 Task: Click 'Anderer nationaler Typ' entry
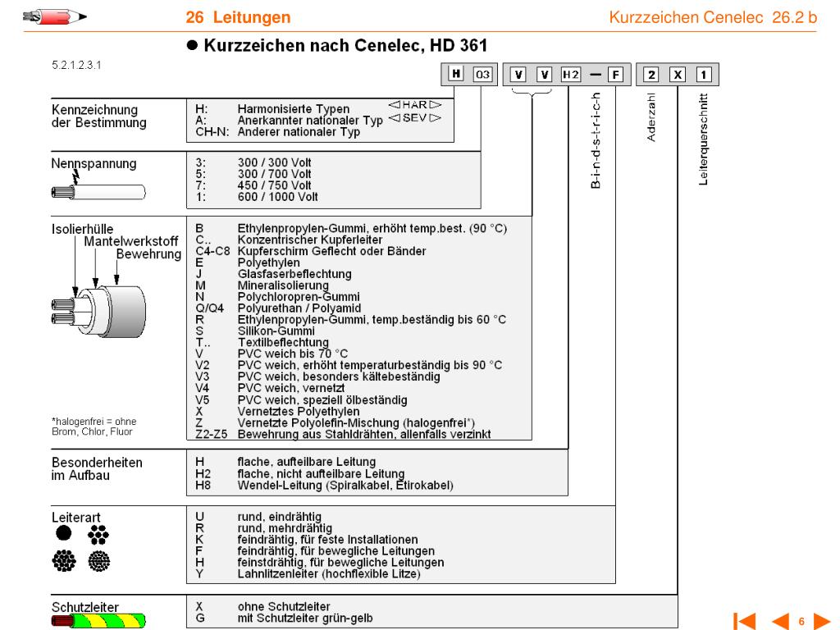coord(299,132)
